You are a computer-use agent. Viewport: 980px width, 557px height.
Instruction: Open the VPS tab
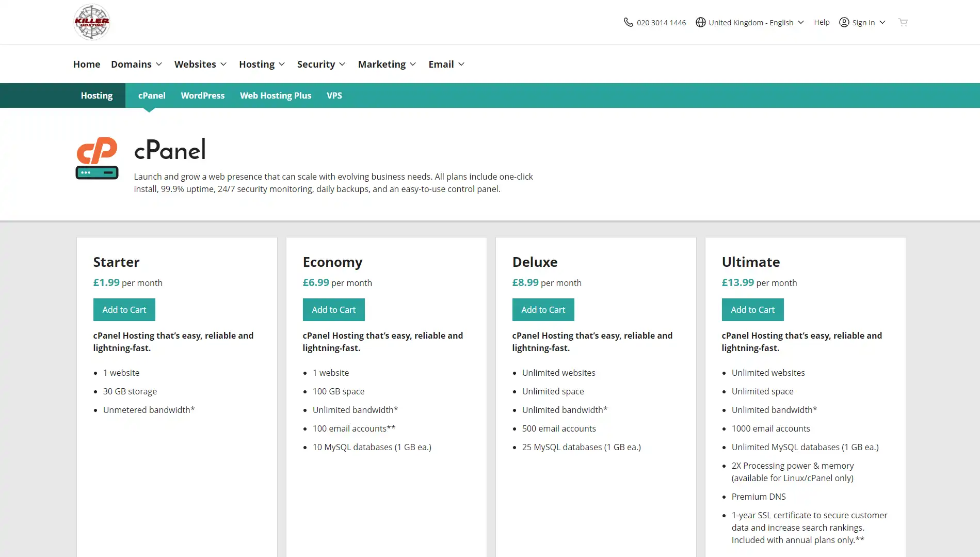(334, 96)
